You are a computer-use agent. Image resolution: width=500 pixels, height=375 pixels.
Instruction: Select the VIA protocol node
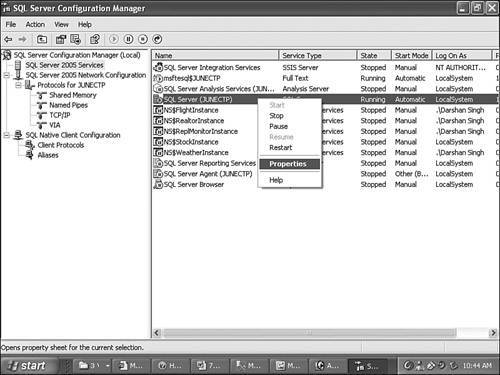55,125
